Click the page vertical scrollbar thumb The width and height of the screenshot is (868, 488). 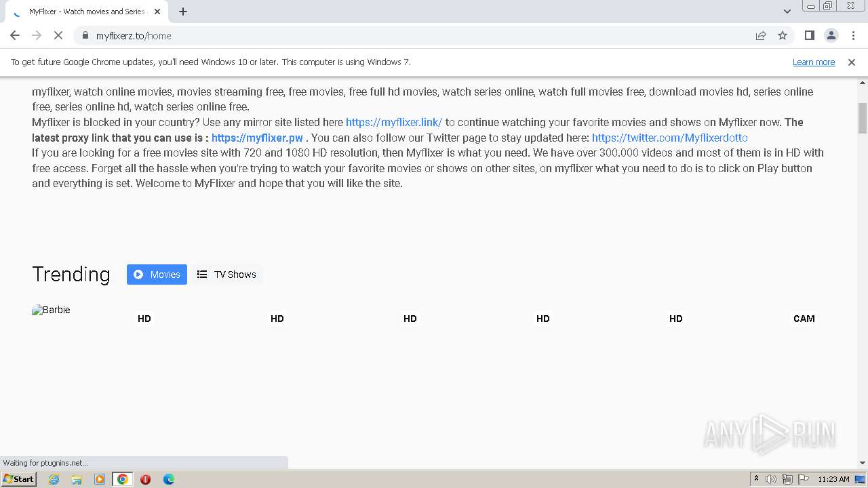tap(863, 118)
